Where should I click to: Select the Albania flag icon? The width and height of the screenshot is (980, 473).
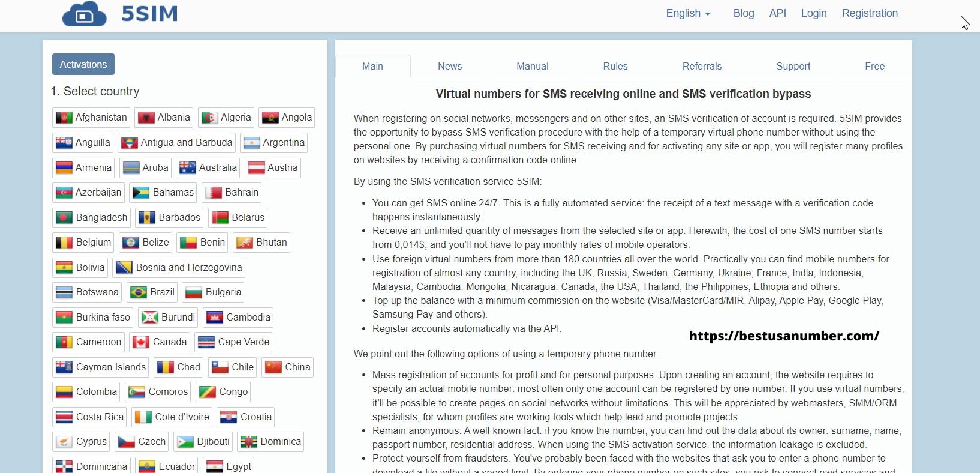[x=146, y=118]
